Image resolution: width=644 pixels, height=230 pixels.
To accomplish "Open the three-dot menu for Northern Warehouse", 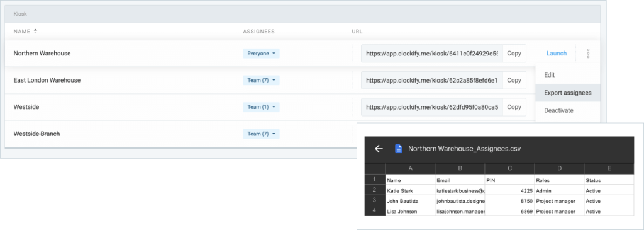I will coord(588,53).
